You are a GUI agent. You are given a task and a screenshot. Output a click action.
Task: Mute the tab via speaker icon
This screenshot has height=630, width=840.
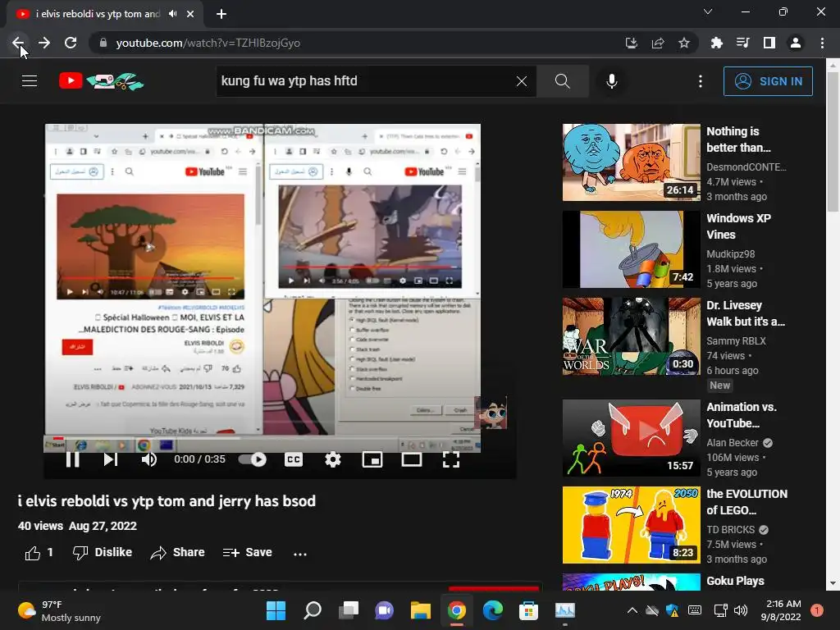coord(172,14)
